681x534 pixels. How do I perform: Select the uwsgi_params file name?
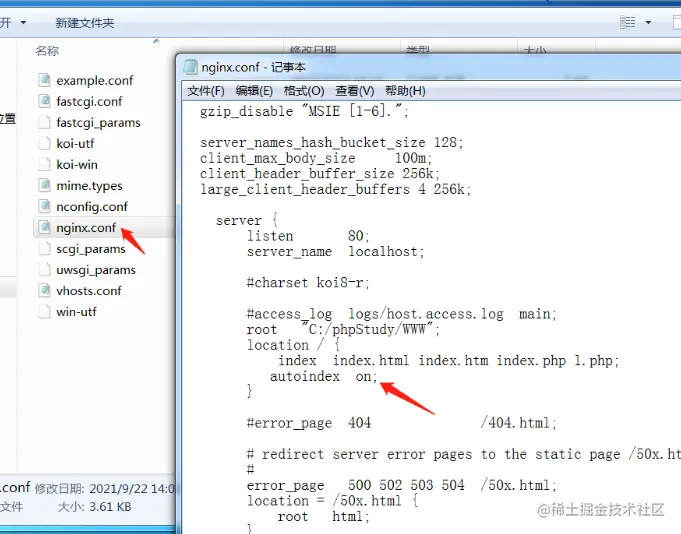pos(96,270)
